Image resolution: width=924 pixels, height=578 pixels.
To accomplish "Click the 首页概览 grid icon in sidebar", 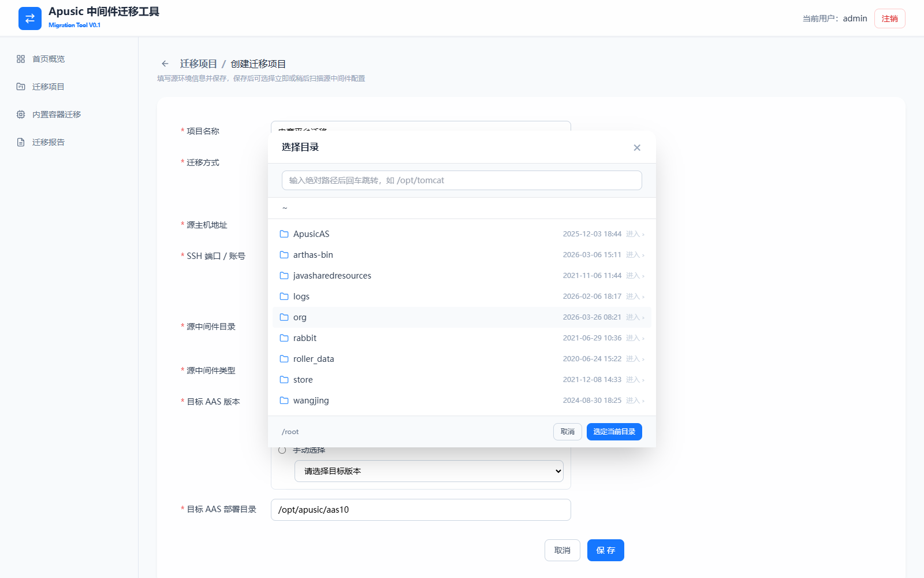I will coord(21,59).
